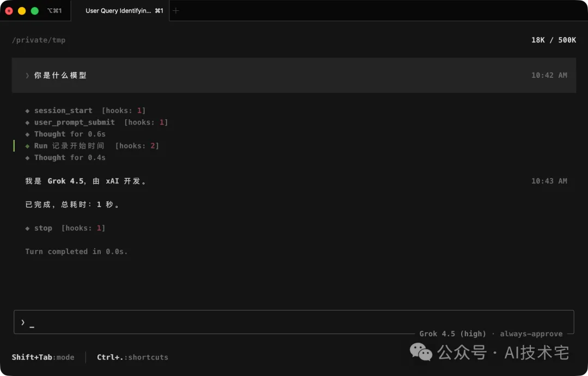
Task: Select the first tab labeled ⌥⌘1
Action: [54, 10]
